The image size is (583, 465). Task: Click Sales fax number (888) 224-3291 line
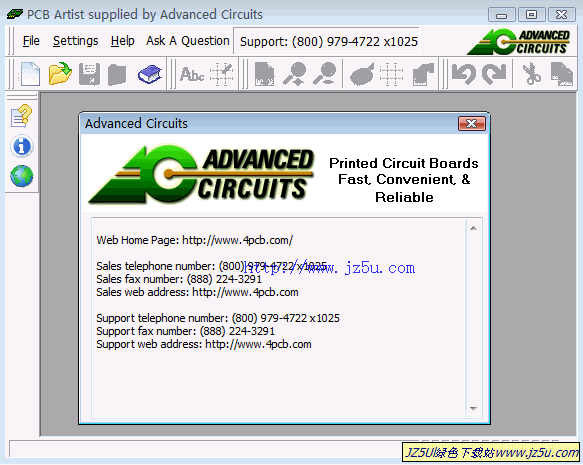coord(179,279)
